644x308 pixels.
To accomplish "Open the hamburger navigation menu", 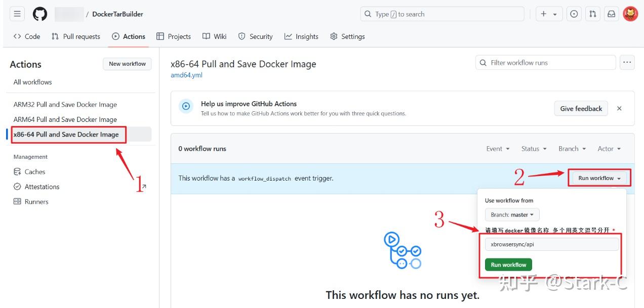I will 17,14.
